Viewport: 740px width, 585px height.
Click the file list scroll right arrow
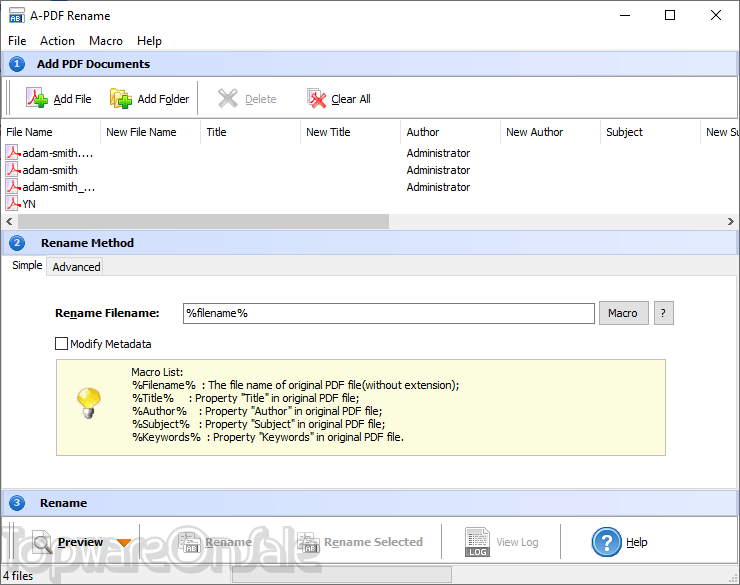click(731, 221)
